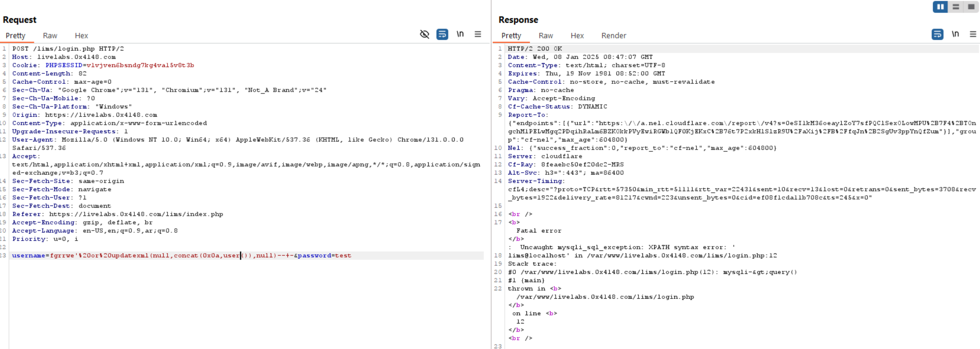Click Sec-Fetch-Mode: navigate header
This screenshot has height=349, width=980.
[x=62, y=189]
